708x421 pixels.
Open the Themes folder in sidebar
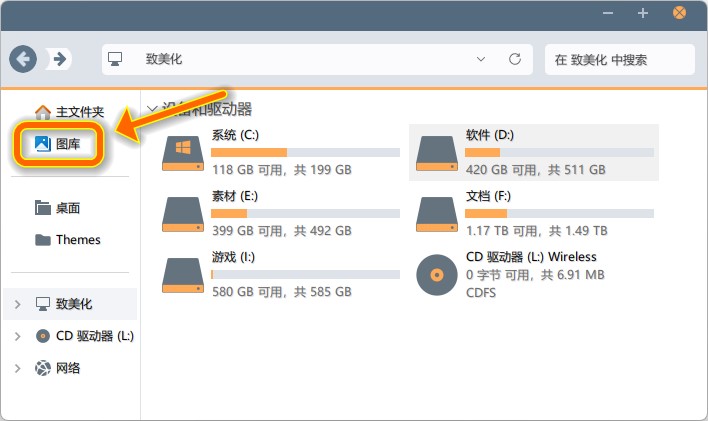[77, 240]
